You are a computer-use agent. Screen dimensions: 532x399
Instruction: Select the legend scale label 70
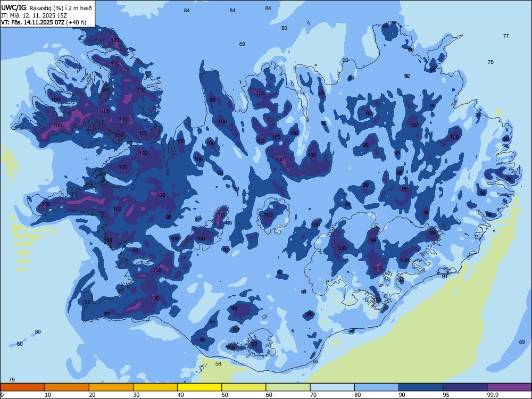[313, 395]
